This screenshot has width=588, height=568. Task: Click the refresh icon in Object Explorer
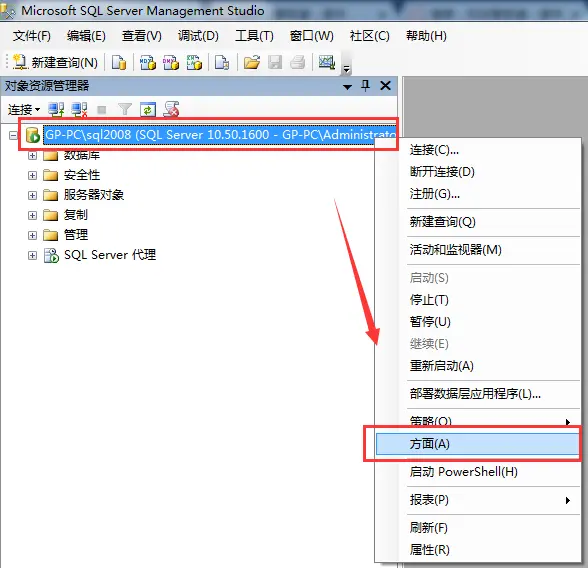pyautogui.click(x=148, y=109)
